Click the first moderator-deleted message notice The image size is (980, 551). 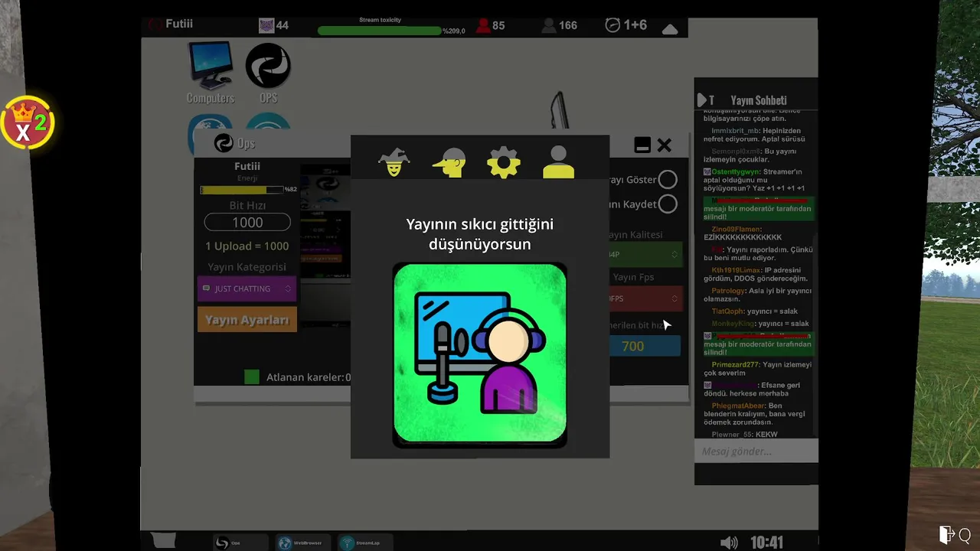[x=757, y=208]
